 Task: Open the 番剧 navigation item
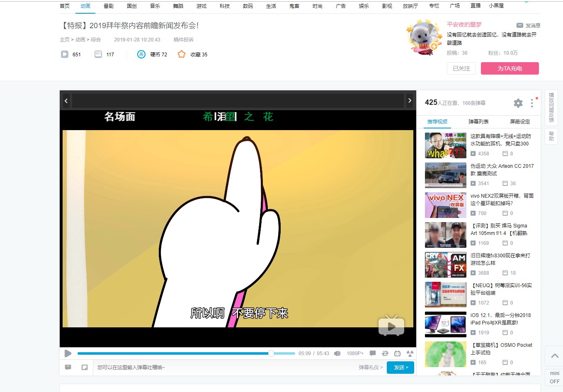point(109,6)
